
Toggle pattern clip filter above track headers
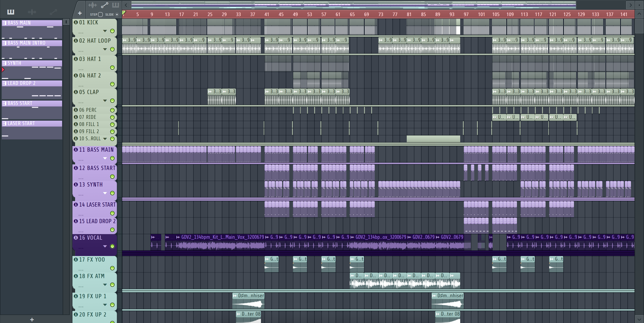(116, 5)
